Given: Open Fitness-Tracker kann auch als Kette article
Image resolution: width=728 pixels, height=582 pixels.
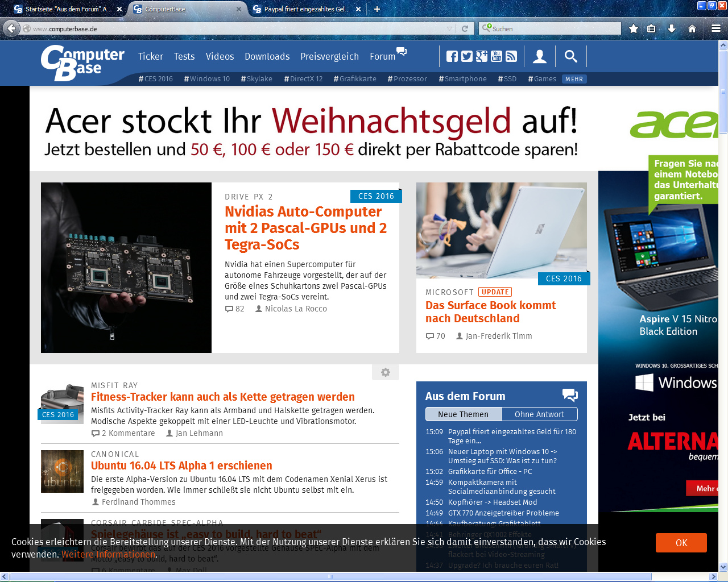Looking at the screenshot, I should pyautogui.click(x=222, y=397).
